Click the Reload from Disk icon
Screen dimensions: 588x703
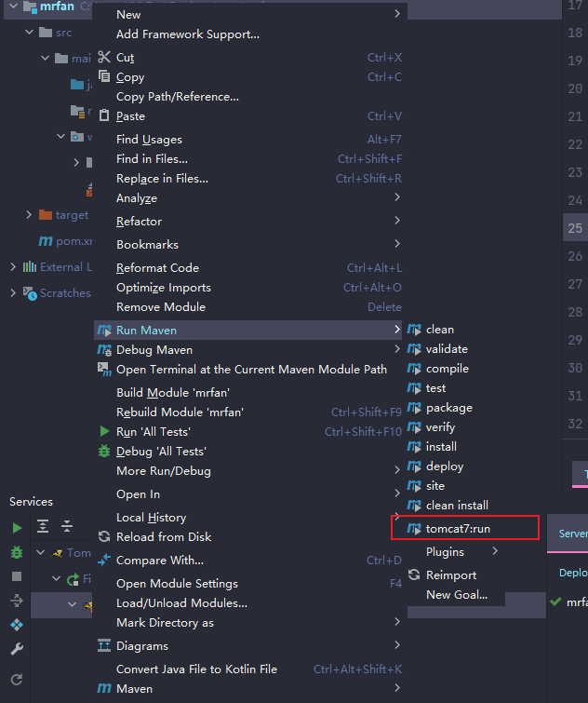coord(104,536)
